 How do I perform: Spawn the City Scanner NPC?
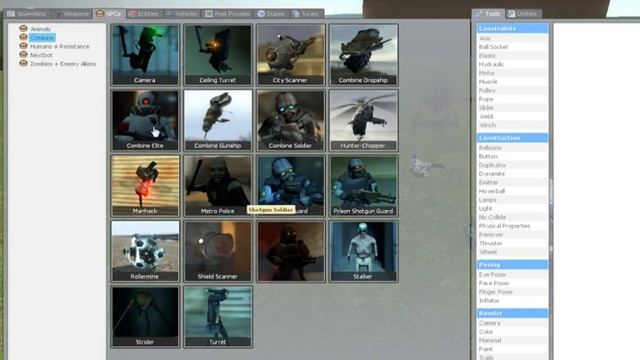click(x=291, y=55)
